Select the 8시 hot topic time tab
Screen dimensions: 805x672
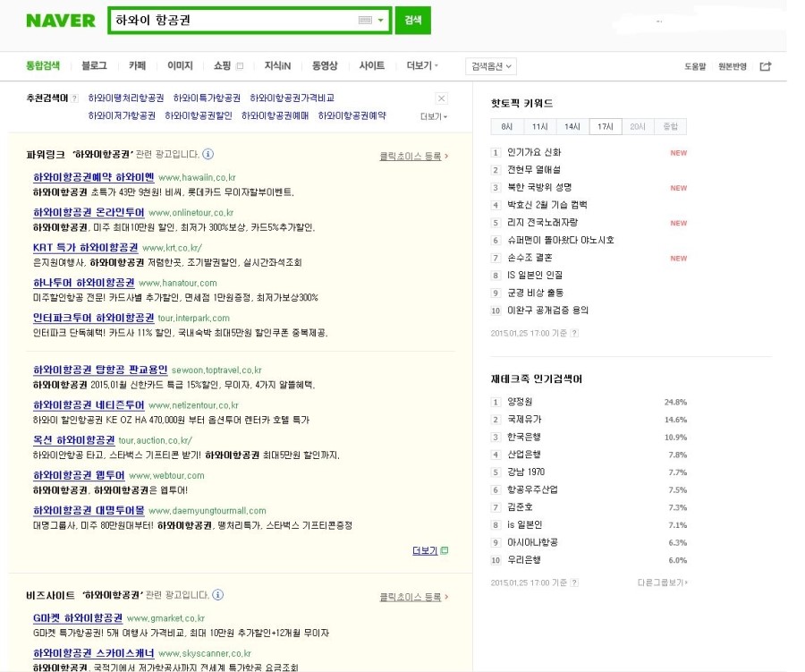coord(507,126)
